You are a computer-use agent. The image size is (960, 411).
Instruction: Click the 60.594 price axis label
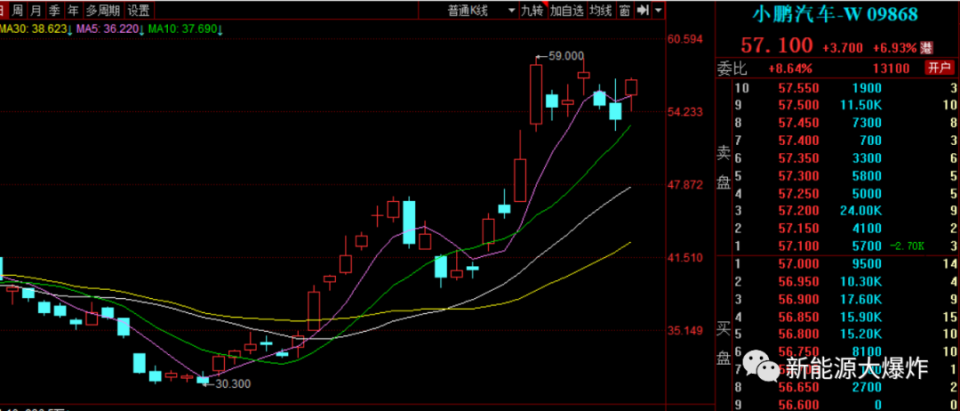coord(686,39)
